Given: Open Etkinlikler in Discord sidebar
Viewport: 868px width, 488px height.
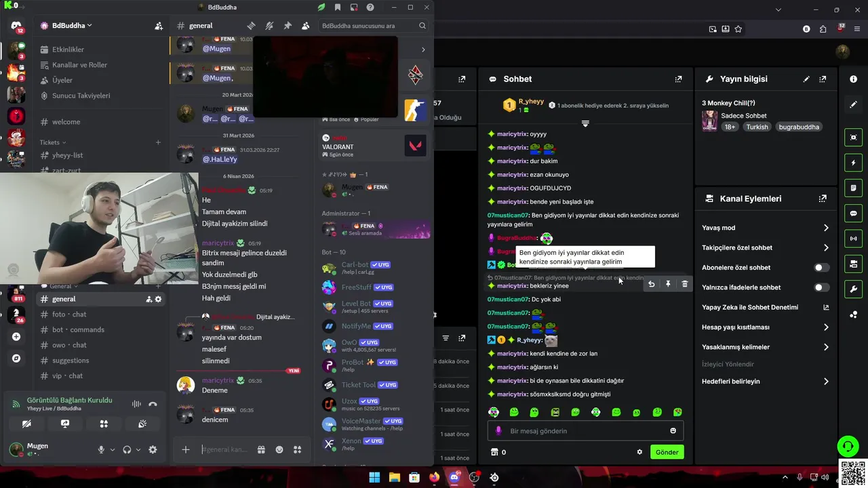Looking at the screenshot, I should click(68, 49).
